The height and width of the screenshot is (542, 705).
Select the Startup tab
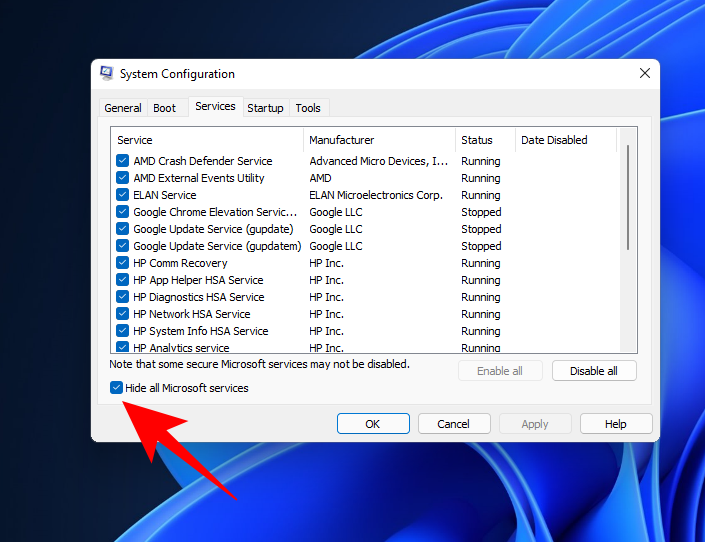[265, 108]
